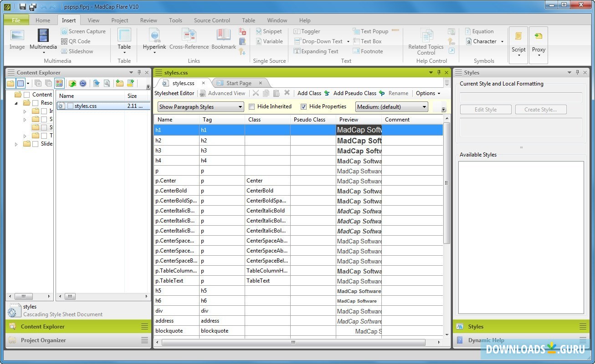The image size is (595, 364).
Task: Open the Show Paragraph Styles dropdown
Action: [x=201, y=107]
